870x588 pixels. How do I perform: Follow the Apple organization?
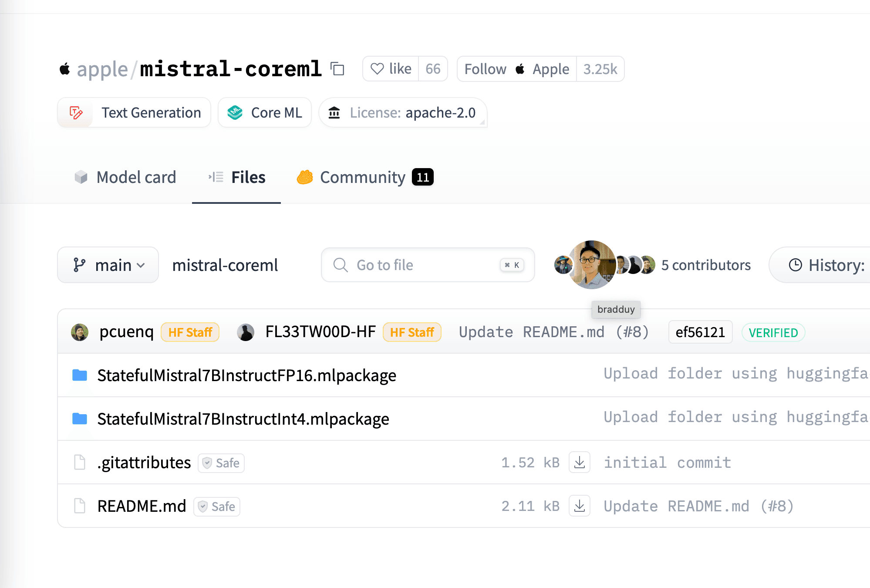tap(517, 69)
